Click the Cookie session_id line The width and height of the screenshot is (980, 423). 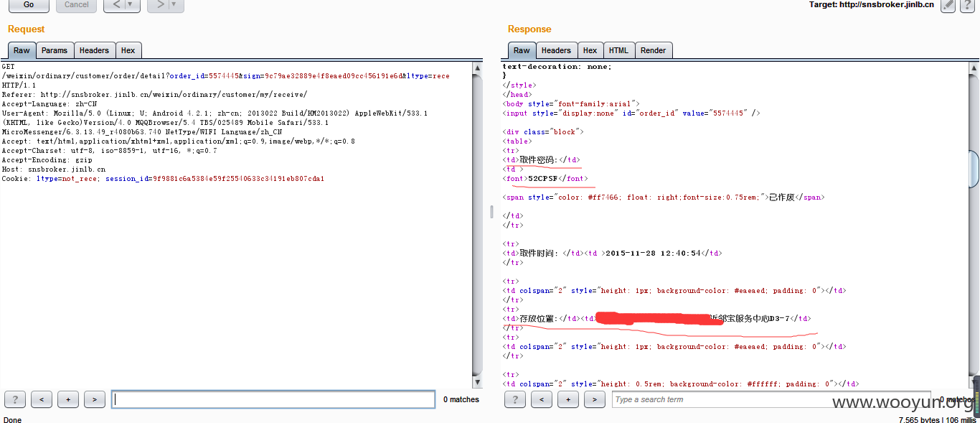tap(163, 178)
